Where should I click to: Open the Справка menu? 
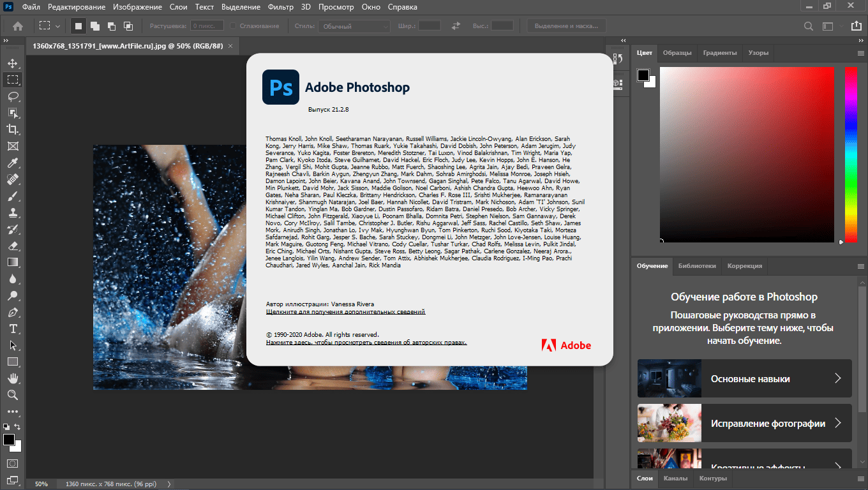[x=403, y=7]
